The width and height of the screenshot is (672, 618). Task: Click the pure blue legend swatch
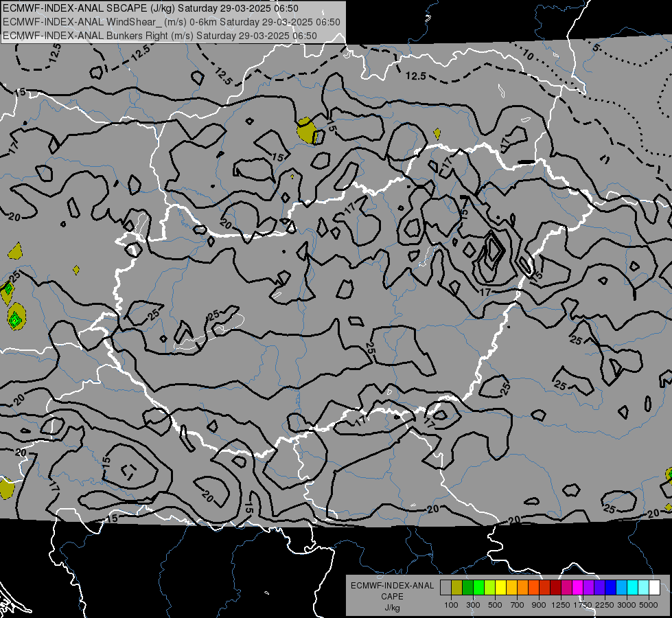pos(610,588)
